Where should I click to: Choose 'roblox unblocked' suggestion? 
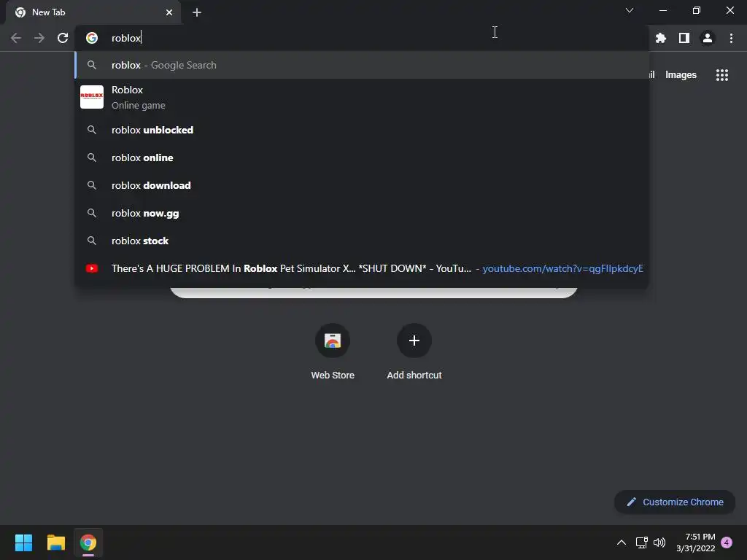(362, 130)
